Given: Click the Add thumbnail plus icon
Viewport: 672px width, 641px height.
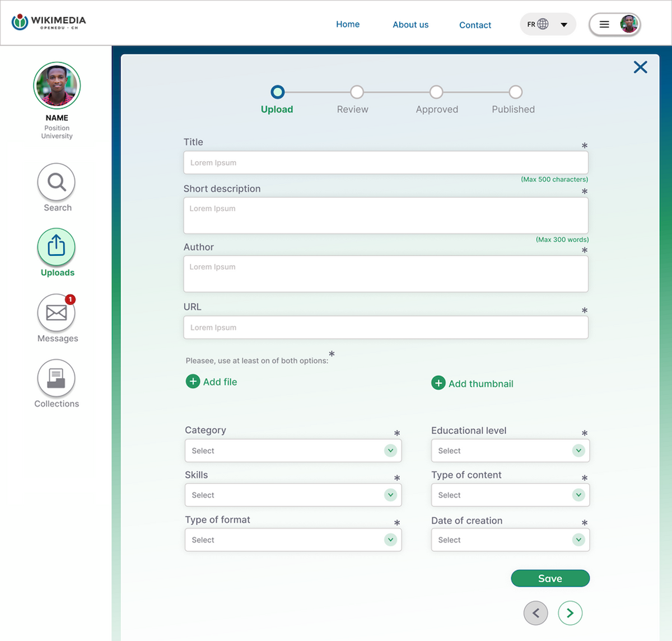Looking at the screenshot, I should (x=438, y=383).
